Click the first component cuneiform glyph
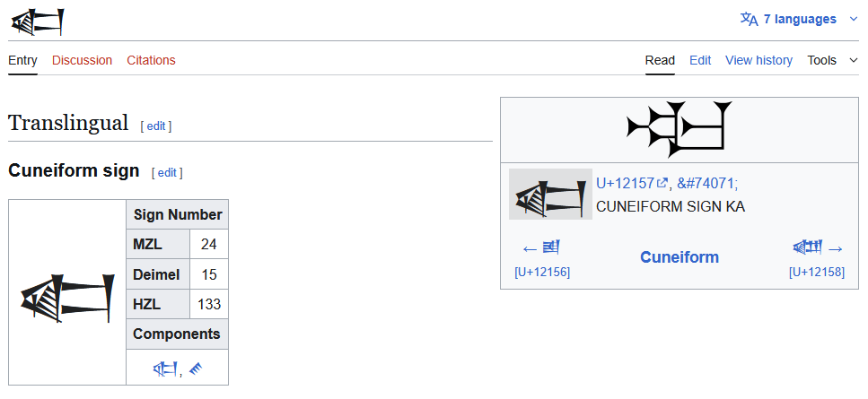Viewport: 868px width, 399px height. 165,368
